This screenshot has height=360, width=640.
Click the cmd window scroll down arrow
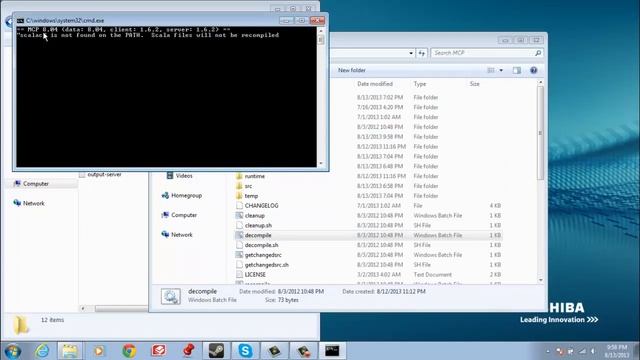pyautogui.click(x=321, y=163)
